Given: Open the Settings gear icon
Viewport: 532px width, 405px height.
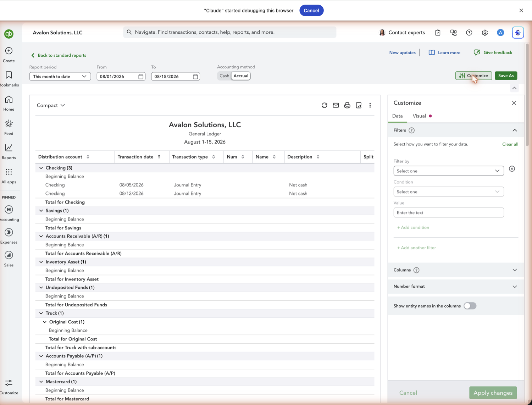Looking at the screenshot, I should [x=485, y=33].
